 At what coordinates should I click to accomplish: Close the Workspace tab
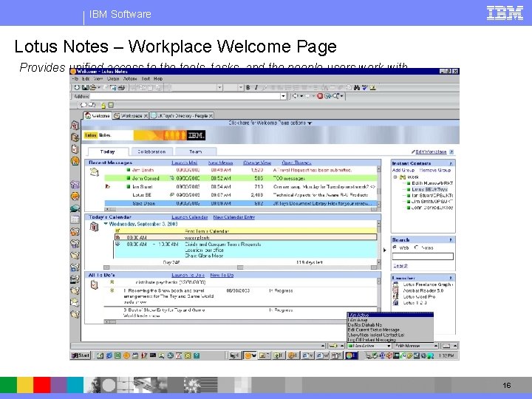(146, 116)
